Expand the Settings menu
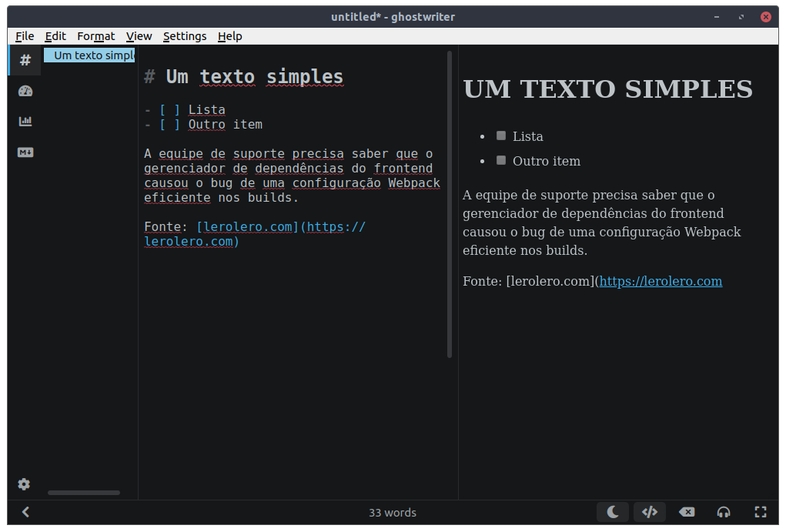 pos(185,36)
